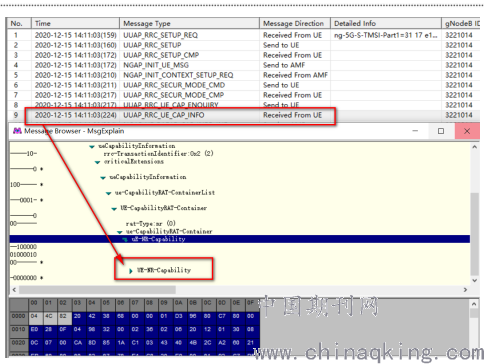Click the time cell 14:11:03(224) in row 9
Viewport: 484px width, 364px height.
tap(76, 115)
